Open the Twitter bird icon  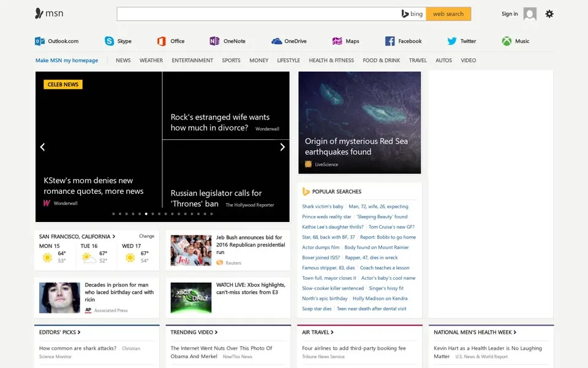point(452,41)
